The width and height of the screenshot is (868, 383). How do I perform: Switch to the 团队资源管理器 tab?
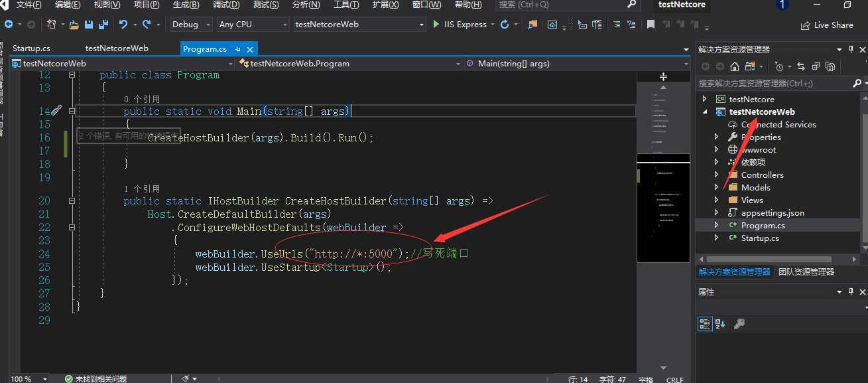coord(806,271)
